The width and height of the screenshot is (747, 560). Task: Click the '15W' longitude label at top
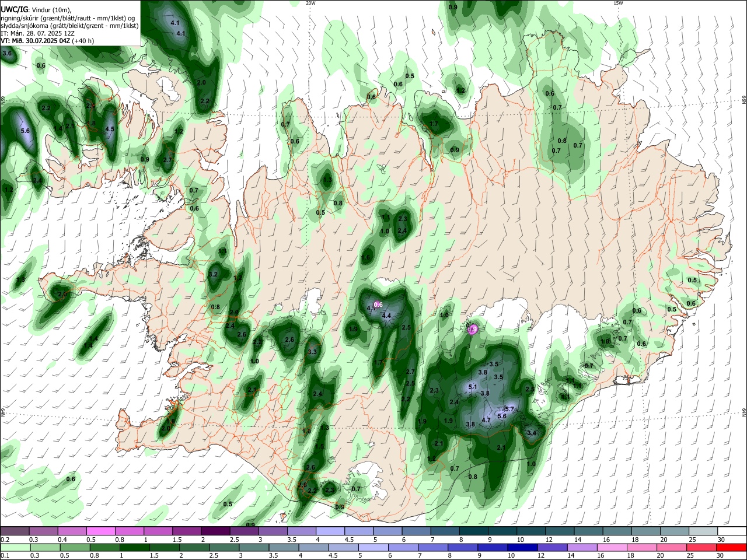click(x=618, y=3)
